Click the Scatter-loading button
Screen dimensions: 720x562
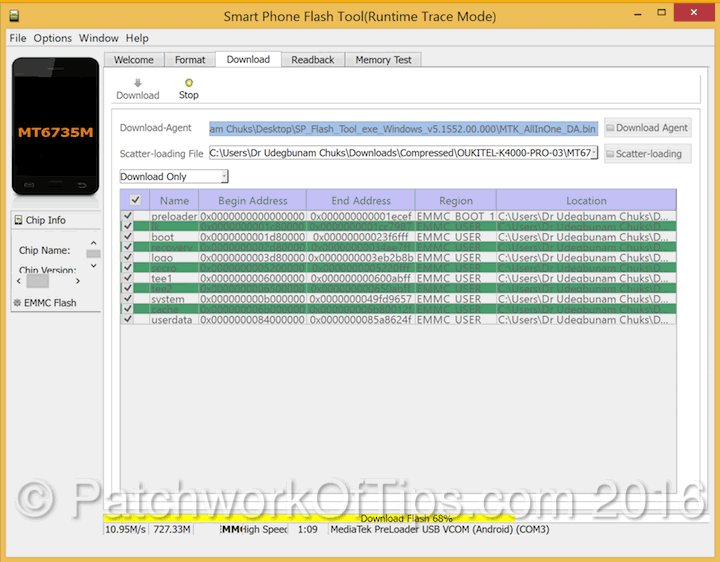click(x=647, y=154)
